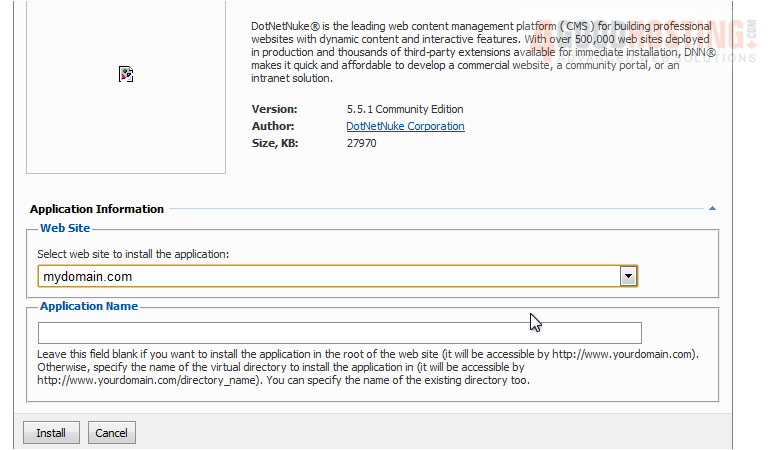776x450 pixels.
Task: Collapse the Application Information section arrow
Action: (712, 209)
